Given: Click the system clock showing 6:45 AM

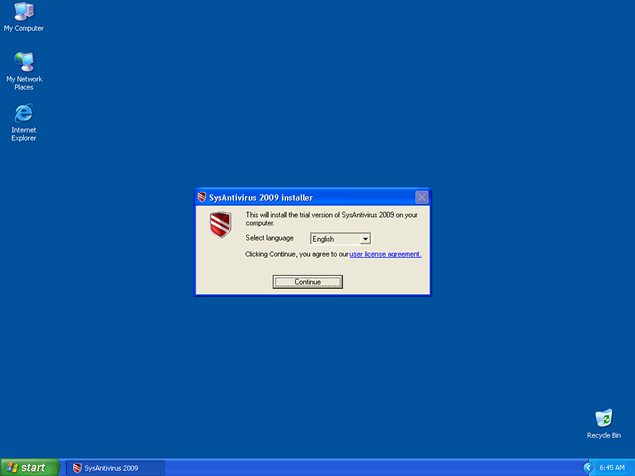Looking at the screenshot, I should (x=612, y=467).
